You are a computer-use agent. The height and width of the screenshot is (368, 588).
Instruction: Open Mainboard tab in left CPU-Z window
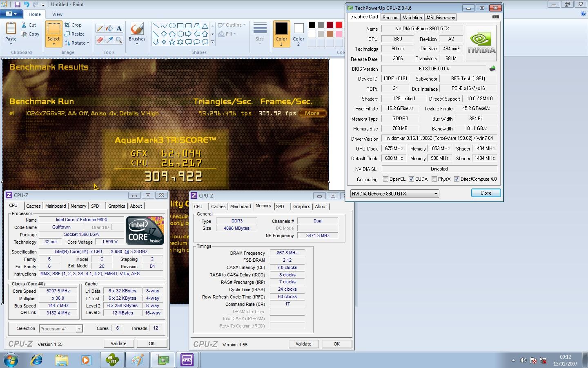pyautogui.click(x=56, y=206)
